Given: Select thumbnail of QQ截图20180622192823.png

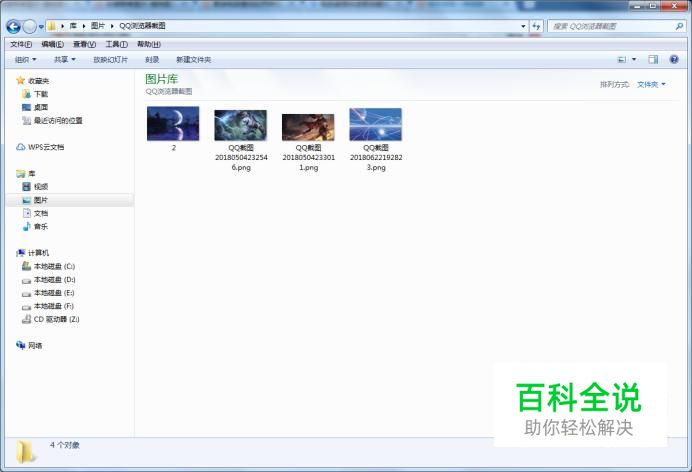Looking at the screenshot, I should pos(376,124).
